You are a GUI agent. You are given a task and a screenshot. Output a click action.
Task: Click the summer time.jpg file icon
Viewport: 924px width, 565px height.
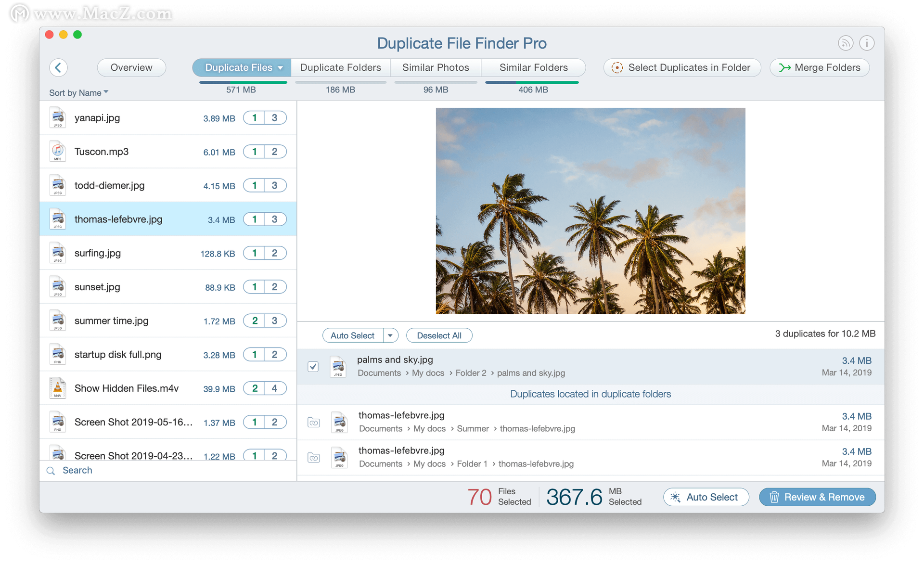click(x=58, y=321)
